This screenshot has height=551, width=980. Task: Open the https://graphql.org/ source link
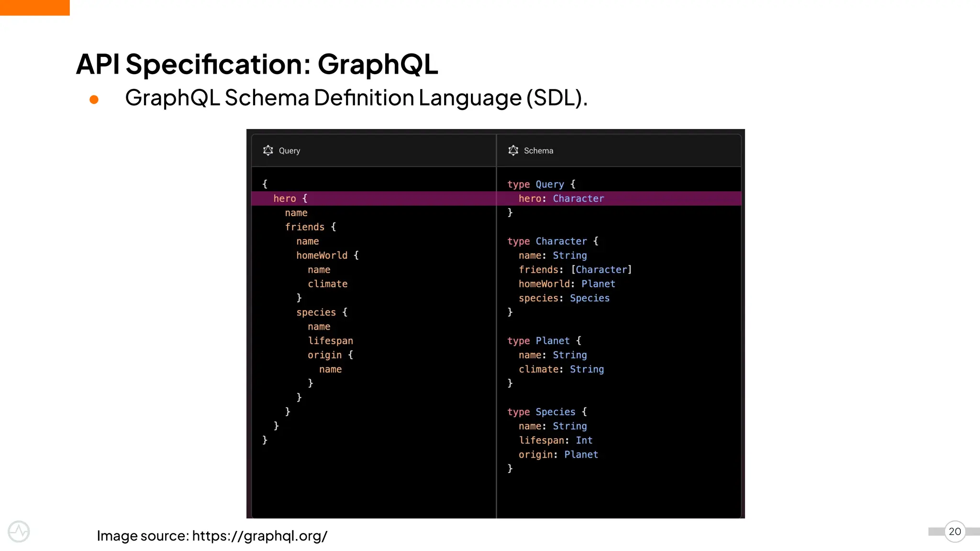(x=260, y=536)
